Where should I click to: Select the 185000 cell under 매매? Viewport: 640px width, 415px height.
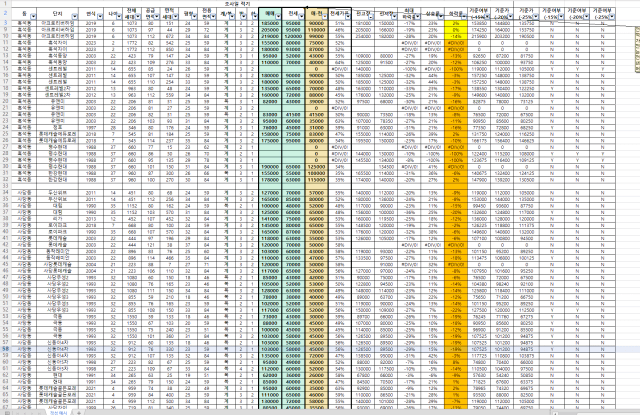[270, 23]
